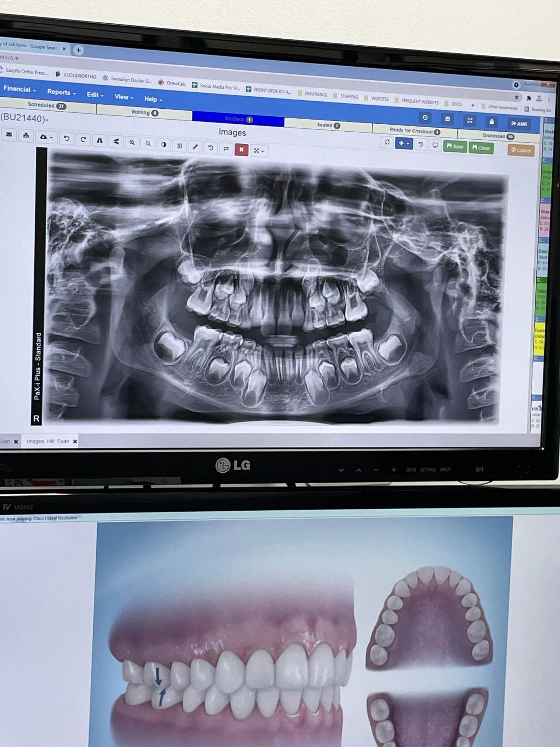The image size is (560, 747).
Task: Select the Dismissed status tab
Action: pyautogui.click(x=498, y=136)
